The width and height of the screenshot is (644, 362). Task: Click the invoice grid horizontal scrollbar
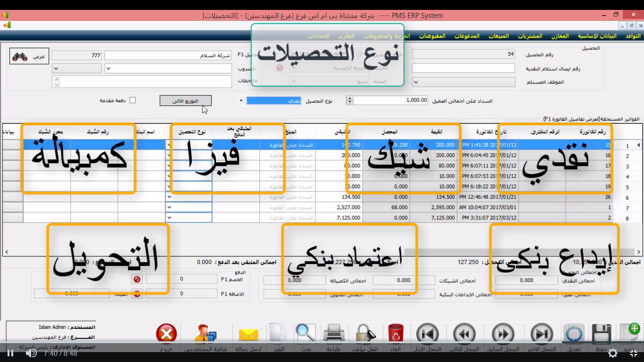click(x=322, y=252)
